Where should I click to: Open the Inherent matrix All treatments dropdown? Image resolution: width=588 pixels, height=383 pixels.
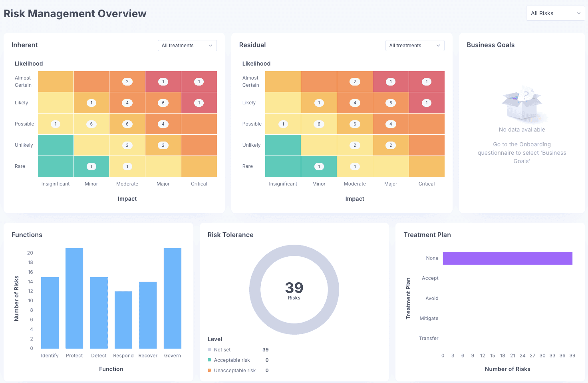pyautogui.click(x=187, y=45)
